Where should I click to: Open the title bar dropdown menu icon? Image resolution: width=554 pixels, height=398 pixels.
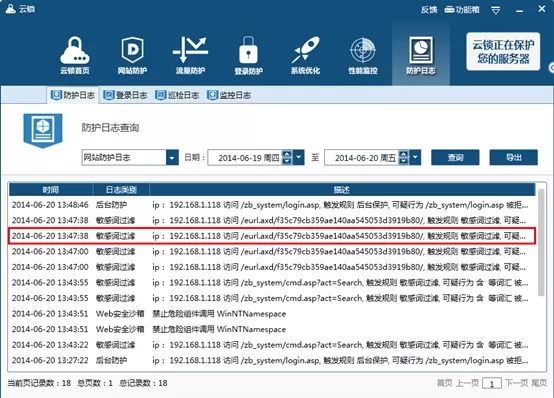click(x=496, y=11)
